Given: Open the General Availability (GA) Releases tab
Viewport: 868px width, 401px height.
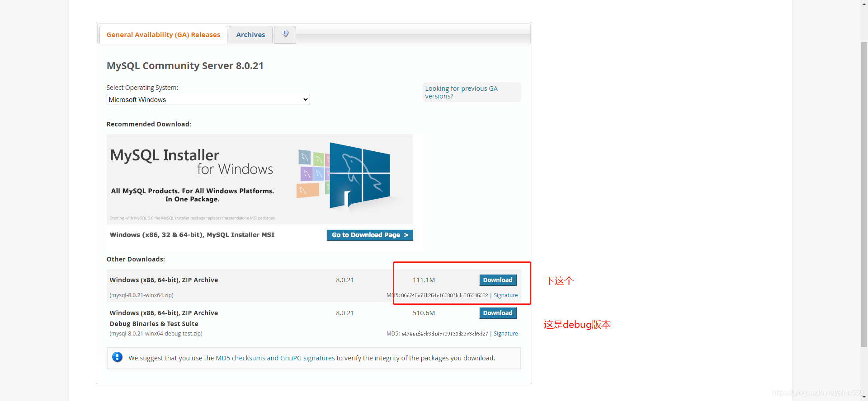Looking at the screenshot, I should [x=163, y=35].
